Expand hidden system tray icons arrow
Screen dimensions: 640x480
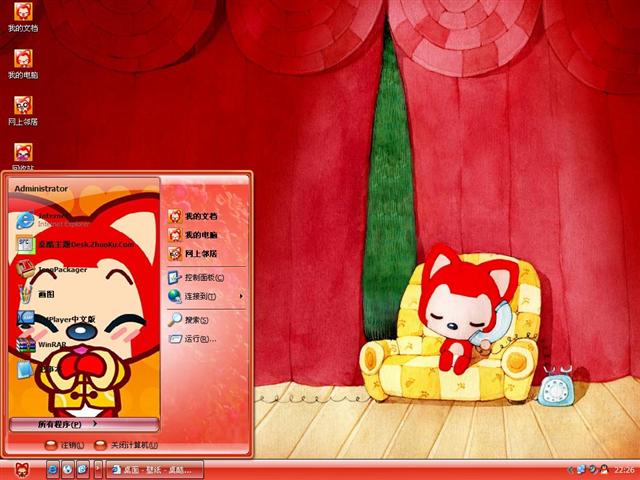pyautogui.click(x=571, y=470)
